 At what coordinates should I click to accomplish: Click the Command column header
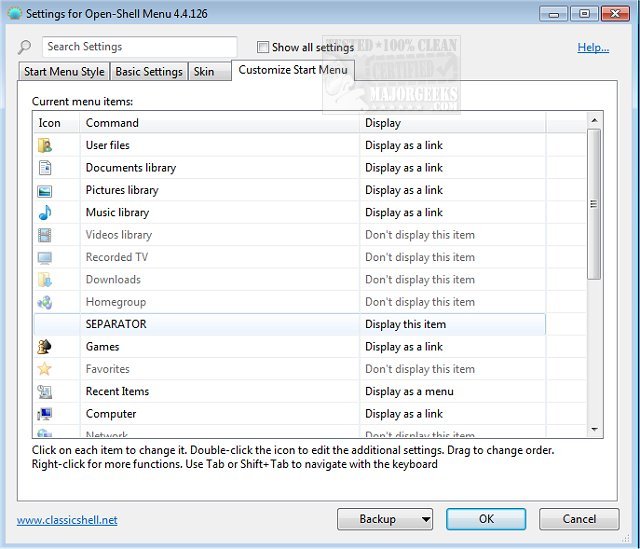[220, 123]
